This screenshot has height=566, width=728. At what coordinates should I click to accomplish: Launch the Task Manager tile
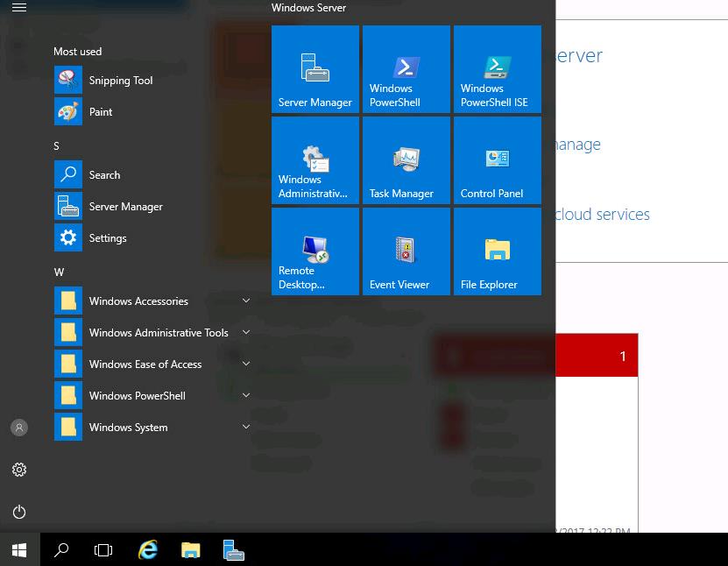(406, 160)
